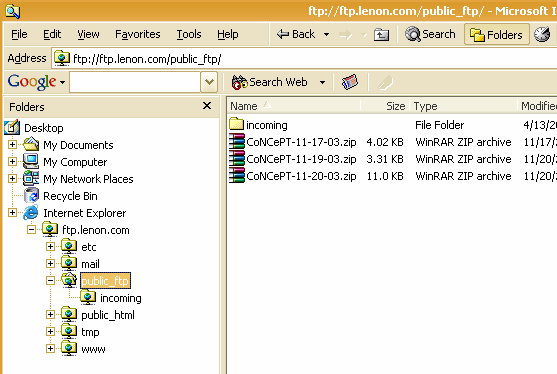Expand the www folder node

click(50, 349)
